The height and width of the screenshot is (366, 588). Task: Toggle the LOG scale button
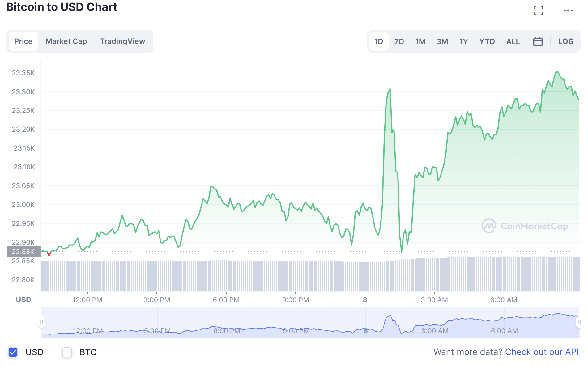tap(566, 41)
